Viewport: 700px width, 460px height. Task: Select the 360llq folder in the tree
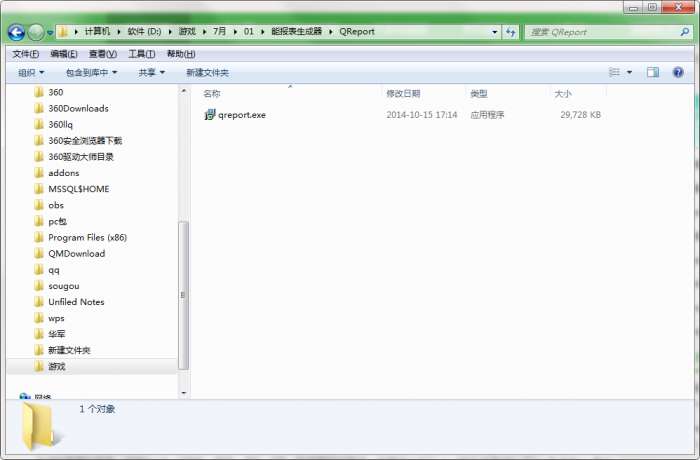coord(60,125)
